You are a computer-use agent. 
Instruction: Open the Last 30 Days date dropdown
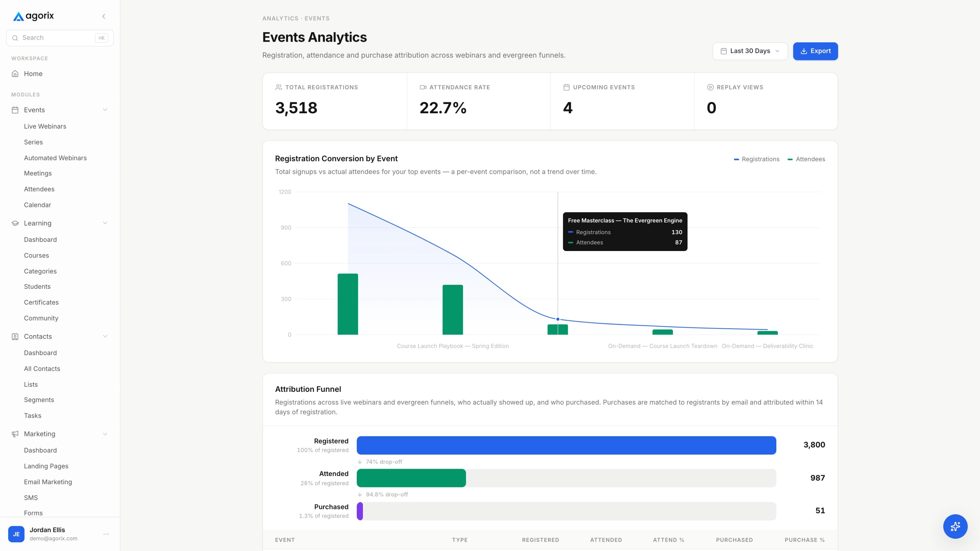[750, 51]
